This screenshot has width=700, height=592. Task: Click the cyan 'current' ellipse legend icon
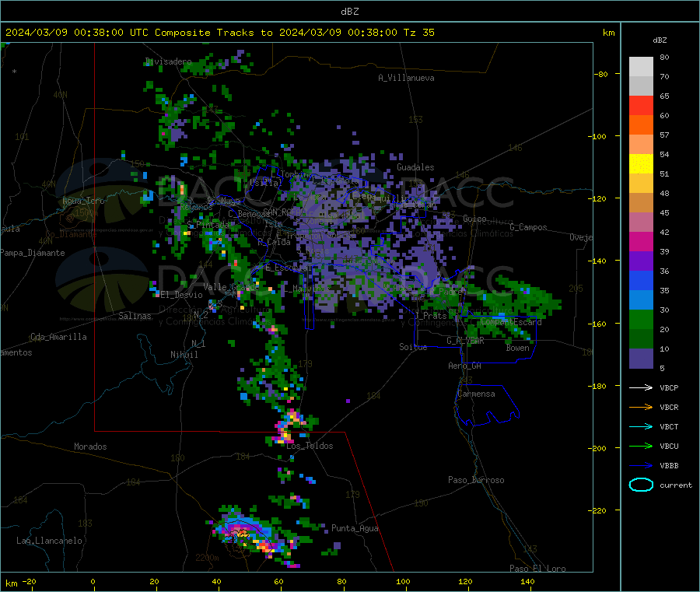[641, 485]
